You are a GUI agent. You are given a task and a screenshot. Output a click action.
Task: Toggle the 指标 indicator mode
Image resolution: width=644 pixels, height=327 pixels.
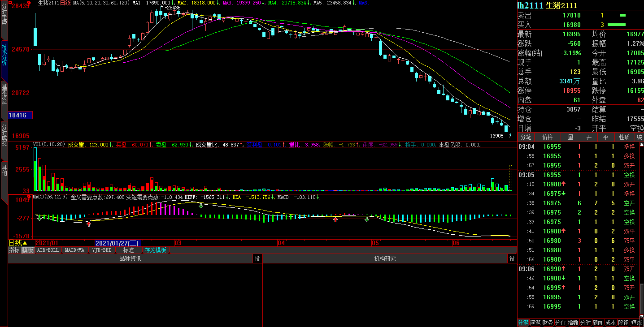pyautogui.click(x=14, y=250)
